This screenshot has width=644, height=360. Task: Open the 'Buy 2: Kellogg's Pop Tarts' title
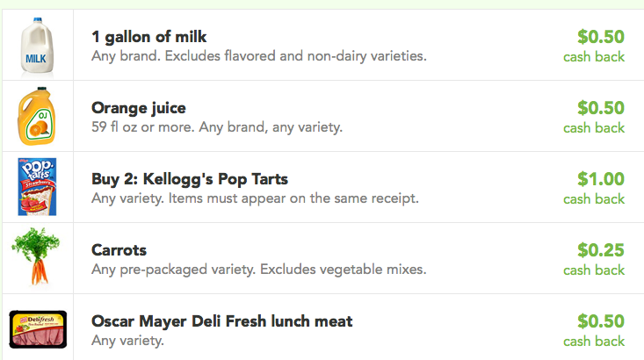click(x=190, y=179)
